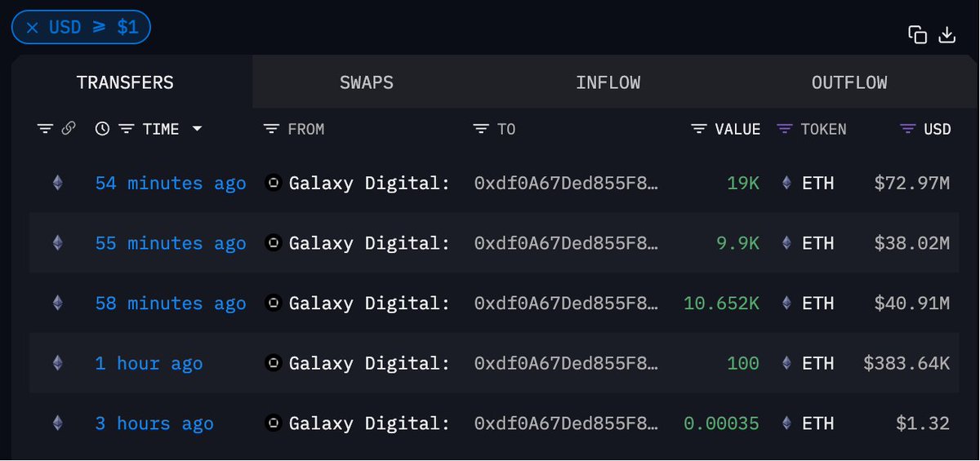980x461 pixels.
Task: Open the TIME column filter icon
Action: 127,129
